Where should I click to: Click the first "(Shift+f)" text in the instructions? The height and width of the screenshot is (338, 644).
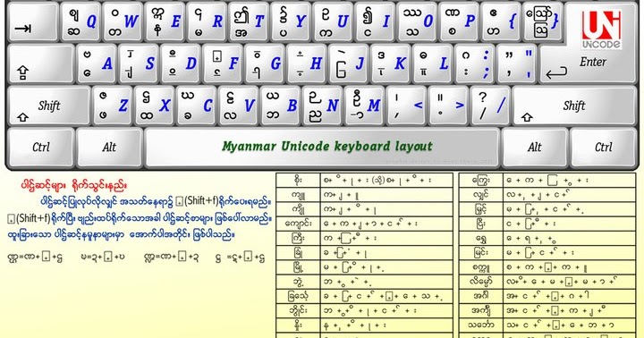click(201, 201)
